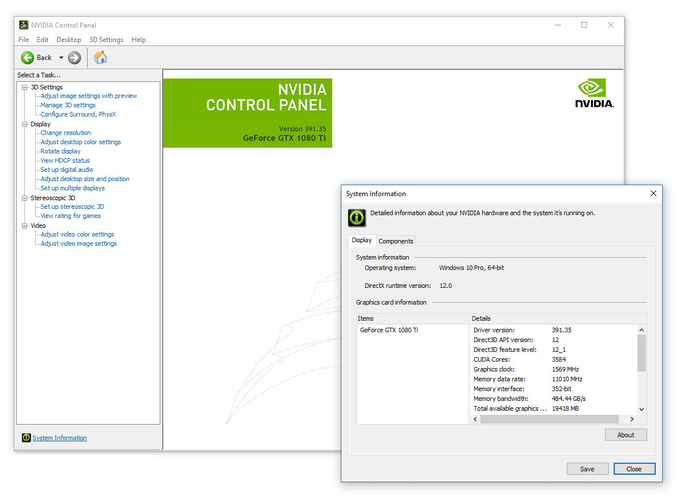Image resolution: width=680 pixels, height=499 pixels.
Task: Open Change resolution task
Action: (65, 133)
